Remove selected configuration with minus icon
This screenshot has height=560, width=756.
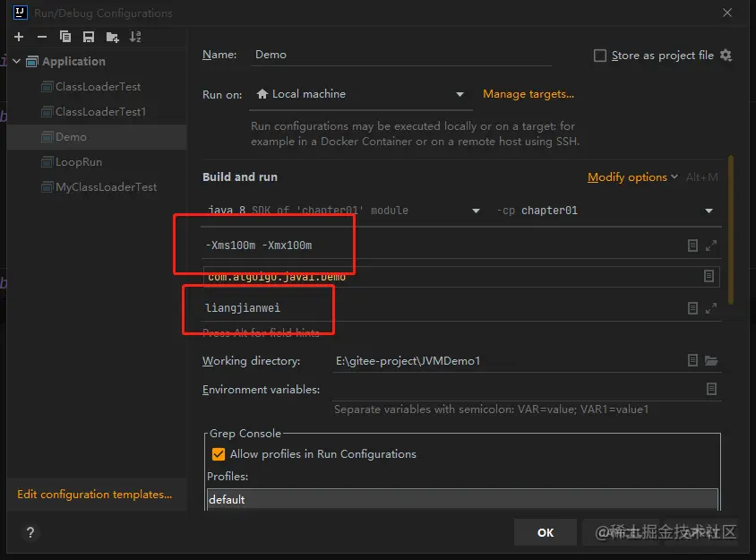[x=42, y=37]
